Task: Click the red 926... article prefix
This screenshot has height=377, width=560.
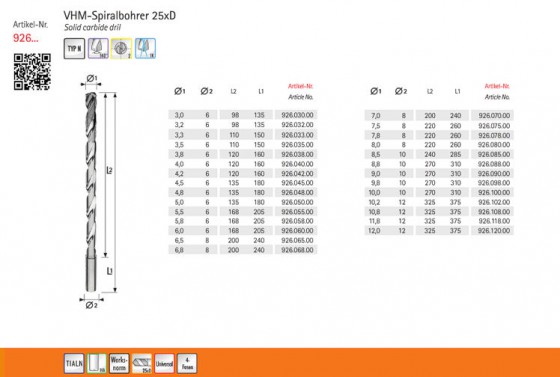Action: point(26,38)
